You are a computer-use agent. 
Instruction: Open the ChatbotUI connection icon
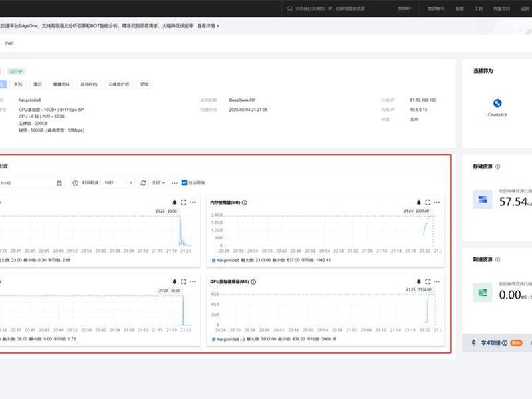coord(497,103)
